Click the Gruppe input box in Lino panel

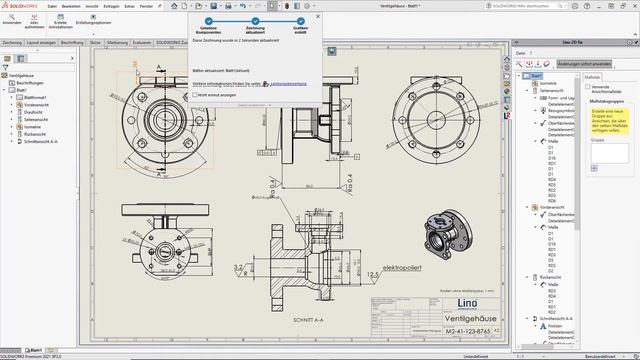point(610,153)
